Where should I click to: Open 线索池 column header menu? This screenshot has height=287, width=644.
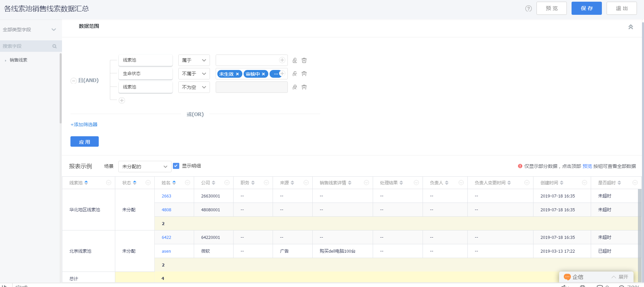pos(109,183)
